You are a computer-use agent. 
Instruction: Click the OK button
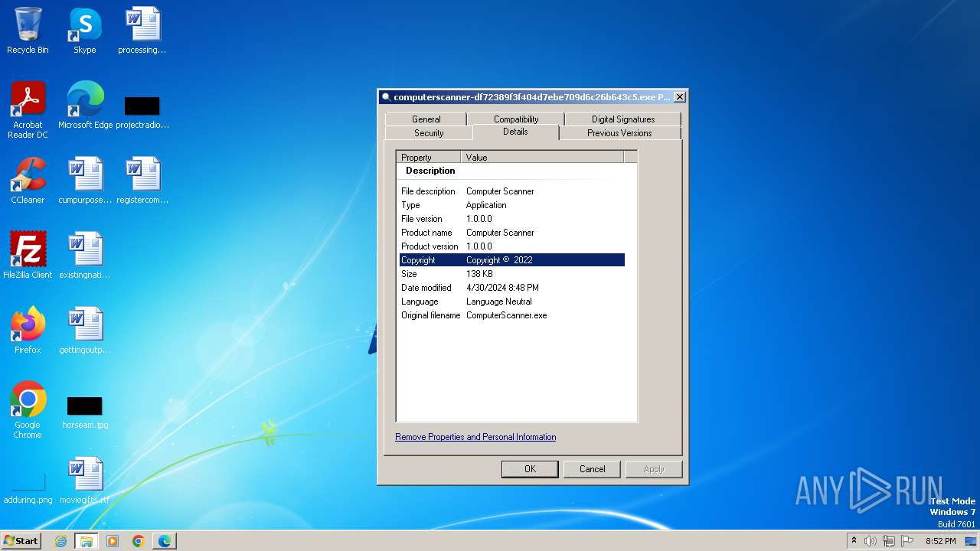click(x=530, y=469)
